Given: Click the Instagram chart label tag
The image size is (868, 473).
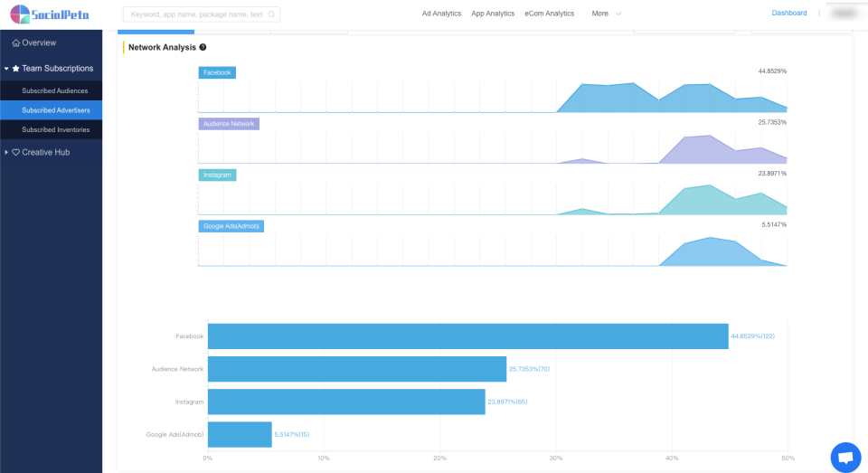Looking at the screenshot, I should pos(217,175).
